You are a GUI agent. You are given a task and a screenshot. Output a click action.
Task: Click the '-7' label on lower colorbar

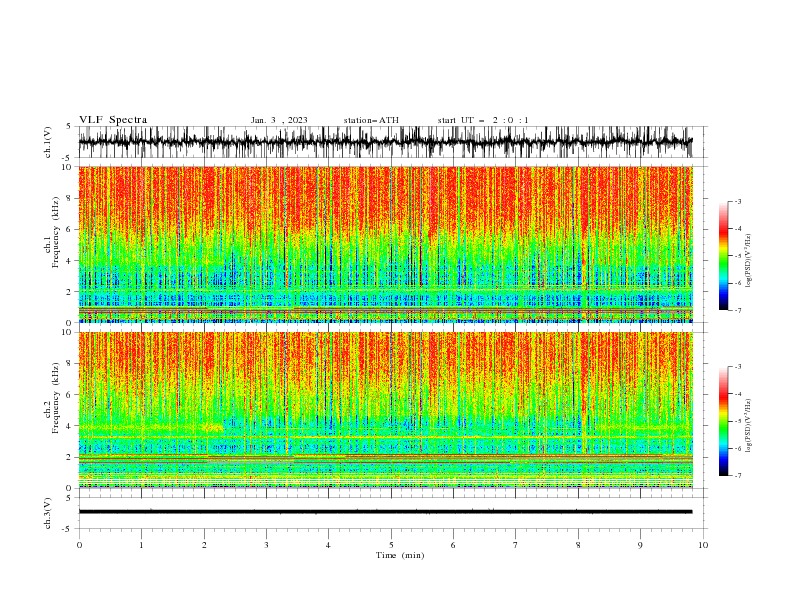pos(737,476)
